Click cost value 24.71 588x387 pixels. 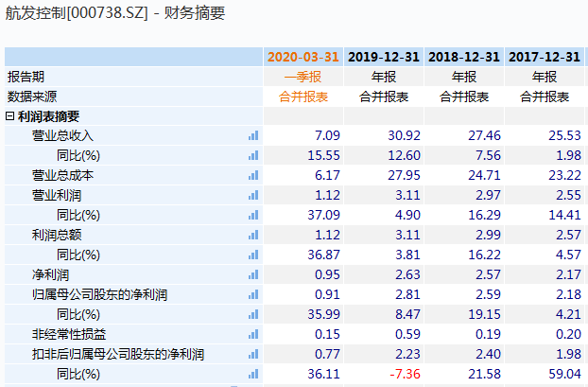coord(485,175)
